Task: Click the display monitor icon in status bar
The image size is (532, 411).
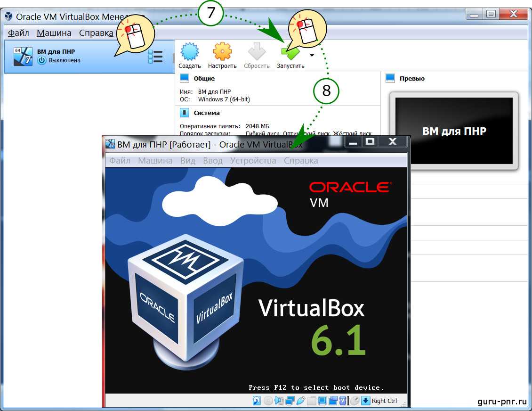Action: click(322, 401)
